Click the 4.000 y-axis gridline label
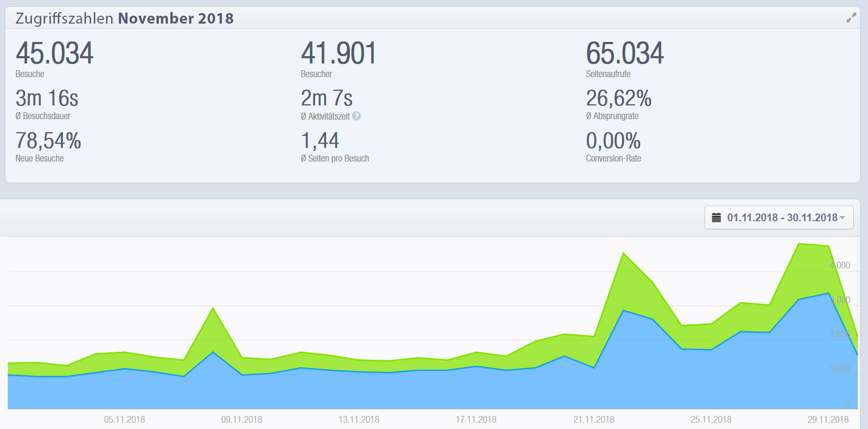Viewport: 868px width, 429px height. (x=840, y=265)
